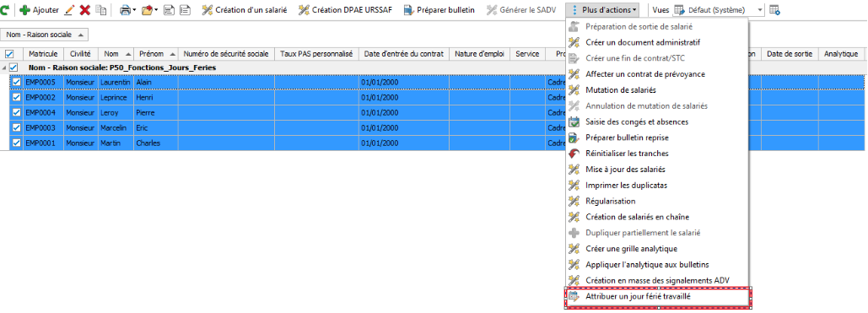Click the printer icon in toolbar

click(126, 10)
